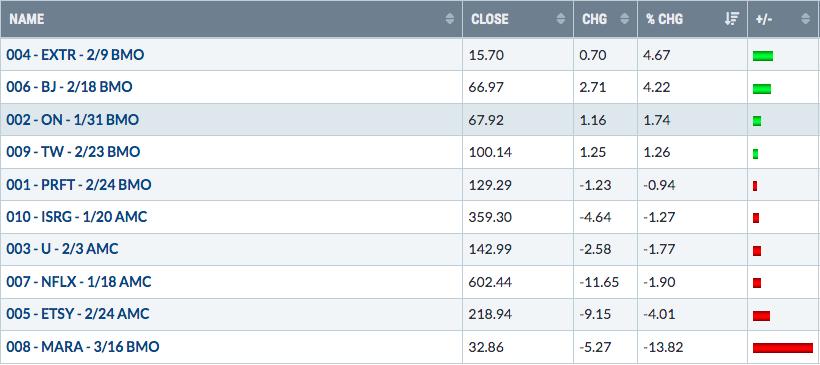Open the 008 - MARA - 3/16 BMO link

83,346
